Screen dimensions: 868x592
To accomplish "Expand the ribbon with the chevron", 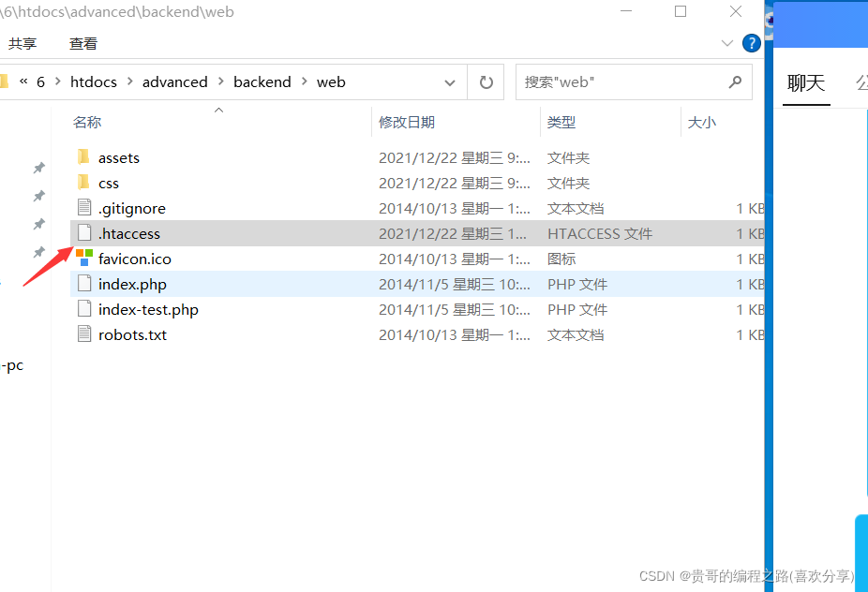I will pos(727,43).
